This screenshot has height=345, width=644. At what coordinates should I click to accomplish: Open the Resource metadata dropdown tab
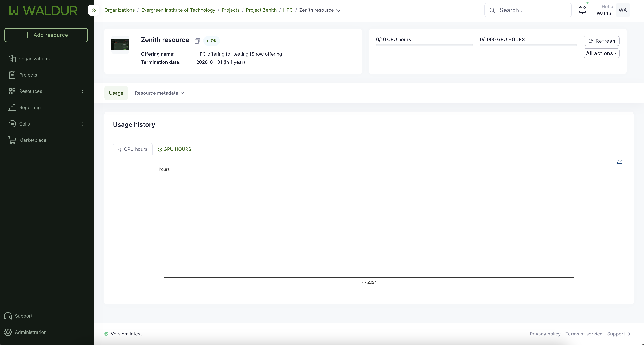[x=159, y=93]
